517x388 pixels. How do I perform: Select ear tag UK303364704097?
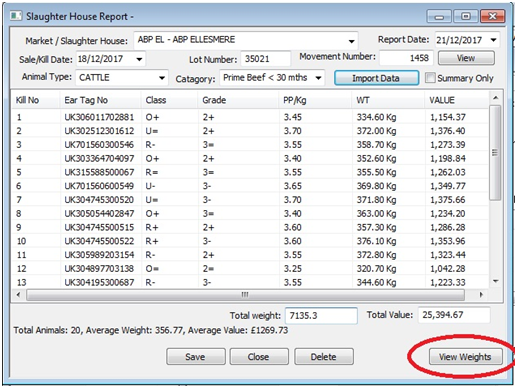[99, 159]
